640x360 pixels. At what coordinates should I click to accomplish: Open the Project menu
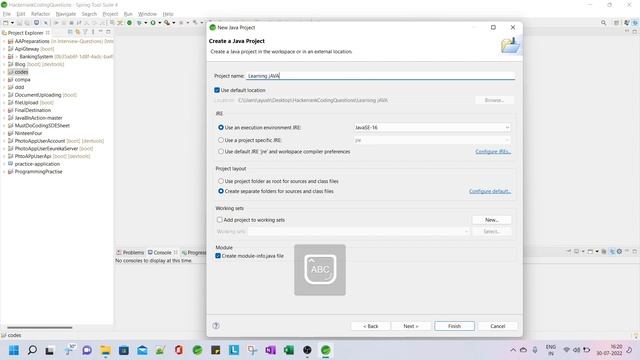110,14
